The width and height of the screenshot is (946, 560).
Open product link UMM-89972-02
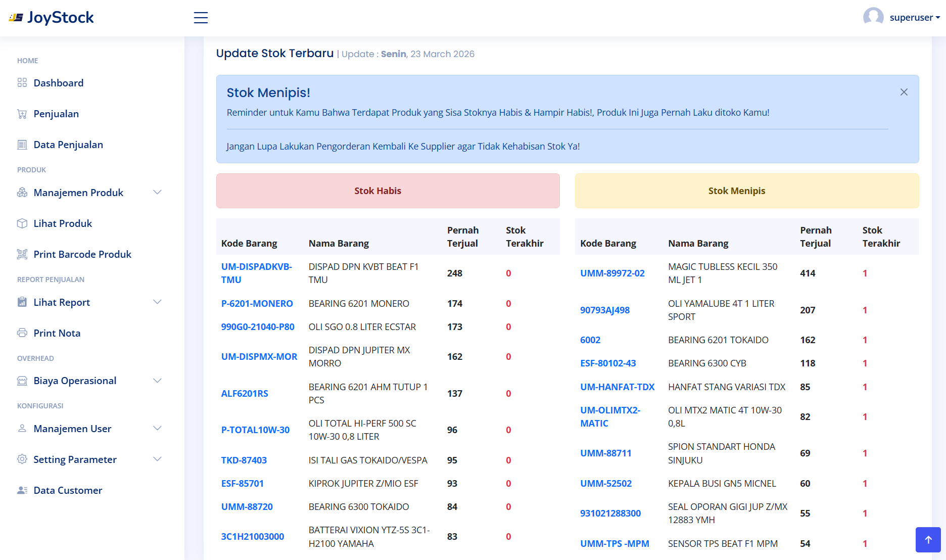coord(612,273)
